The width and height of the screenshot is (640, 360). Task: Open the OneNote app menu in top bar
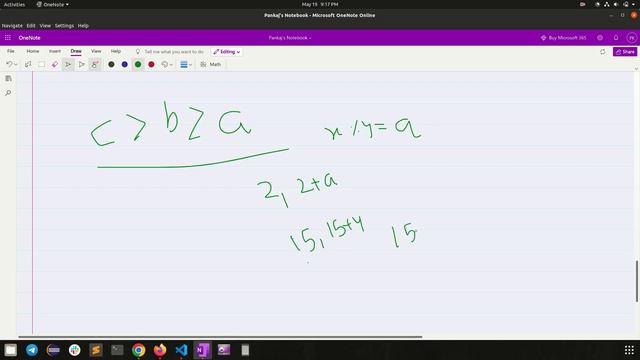(x=53, y=4)
